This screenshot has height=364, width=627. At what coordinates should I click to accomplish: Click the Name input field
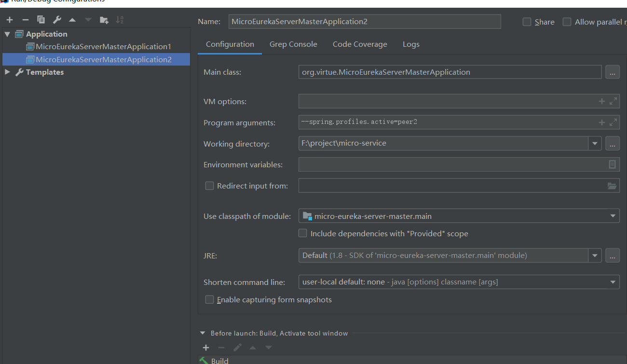pos(365,22)
